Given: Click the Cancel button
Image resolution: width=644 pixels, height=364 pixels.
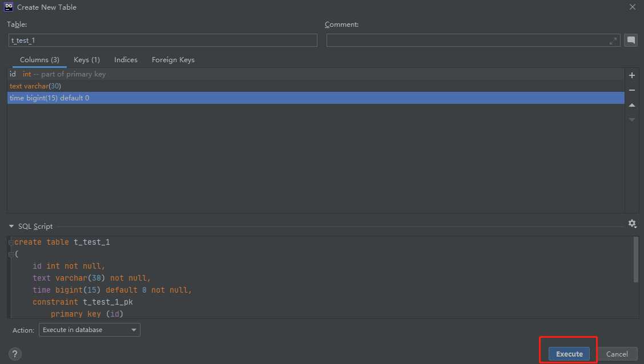Looking at the screenshot, I should [x=617, y=354].
